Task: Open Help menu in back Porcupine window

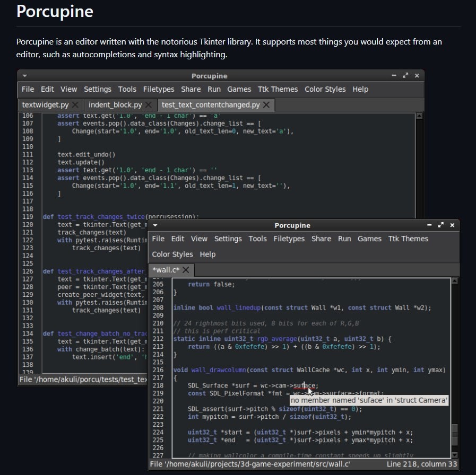Action: coord(360,89)
